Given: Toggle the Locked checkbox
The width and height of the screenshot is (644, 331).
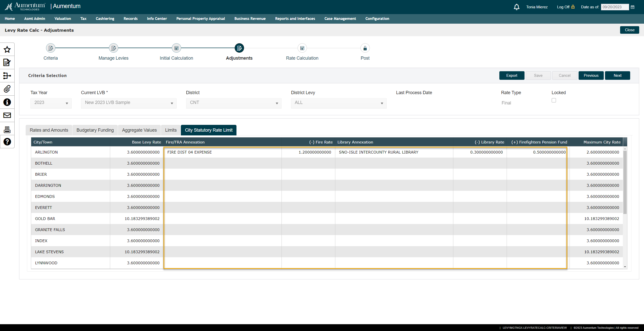Looking at the screenshot, I should (x=554, y=100).
